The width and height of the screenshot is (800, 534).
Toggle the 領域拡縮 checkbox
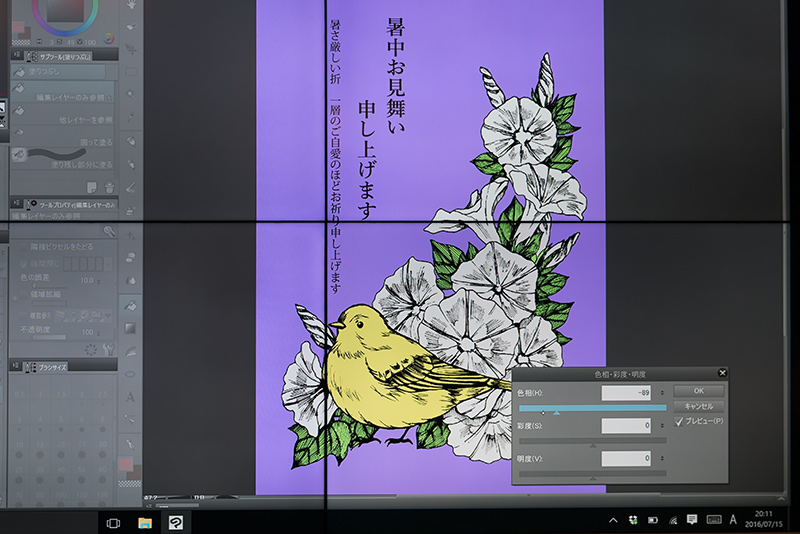coord(23,295)
